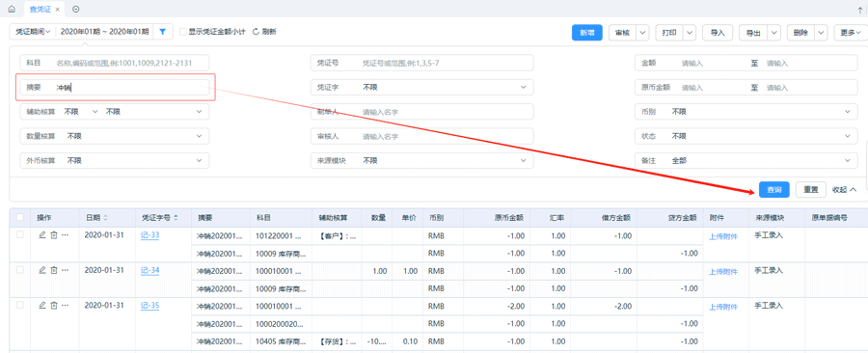Click the 摘要 input field containing 冲销
868x353 pixels.
point(115,88)
